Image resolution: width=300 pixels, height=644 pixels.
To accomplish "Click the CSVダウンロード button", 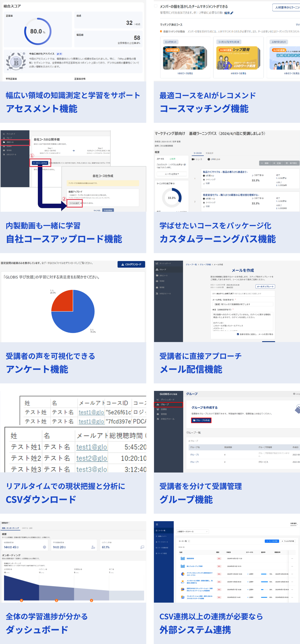I will (131, 264).
